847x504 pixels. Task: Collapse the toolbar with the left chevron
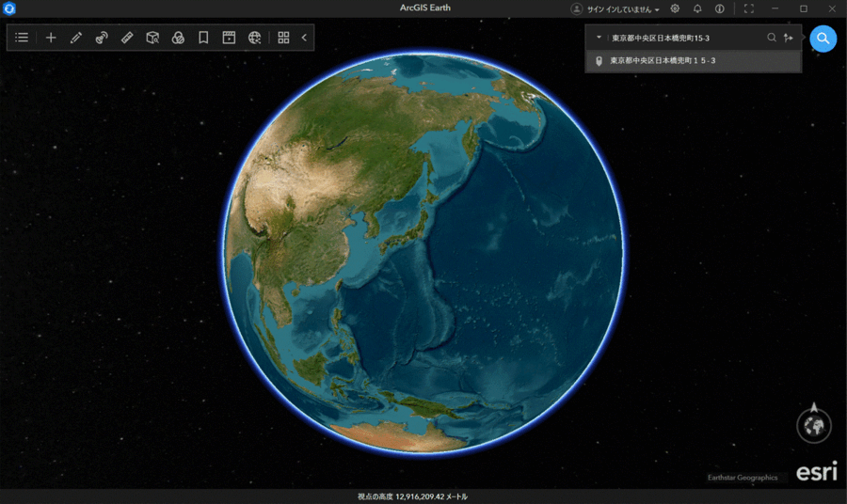(x=304, y=38)
